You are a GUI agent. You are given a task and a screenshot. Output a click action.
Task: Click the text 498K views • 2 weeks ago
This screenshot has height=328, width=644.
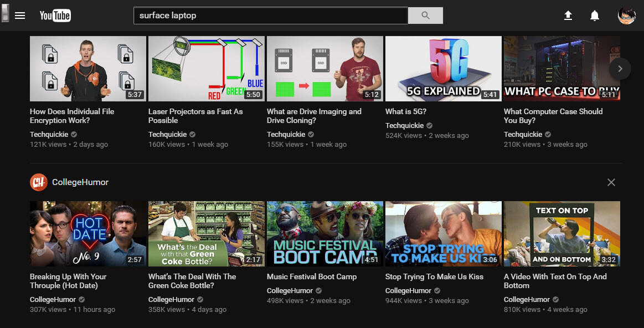tap(308, 300)
